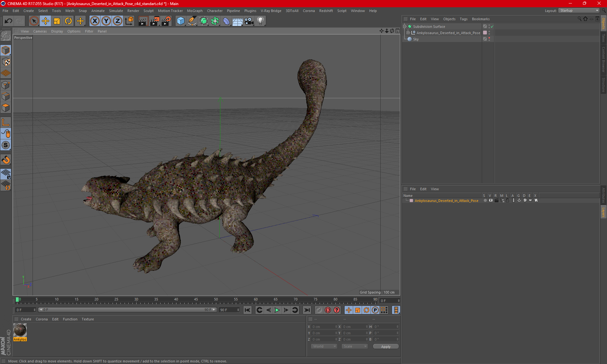607x364 pixels.
Task: Activate the Move tool
Action: (x=46, y=21)
